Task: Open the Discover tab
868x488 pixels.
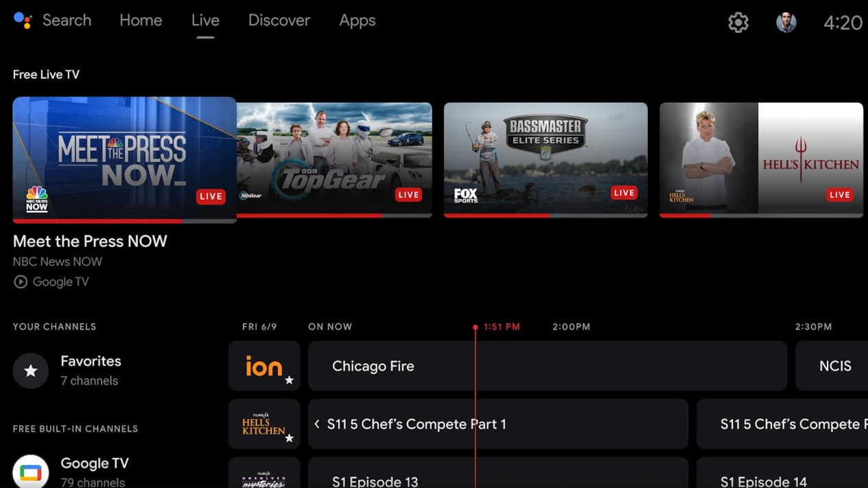Action: click(279, 21)
